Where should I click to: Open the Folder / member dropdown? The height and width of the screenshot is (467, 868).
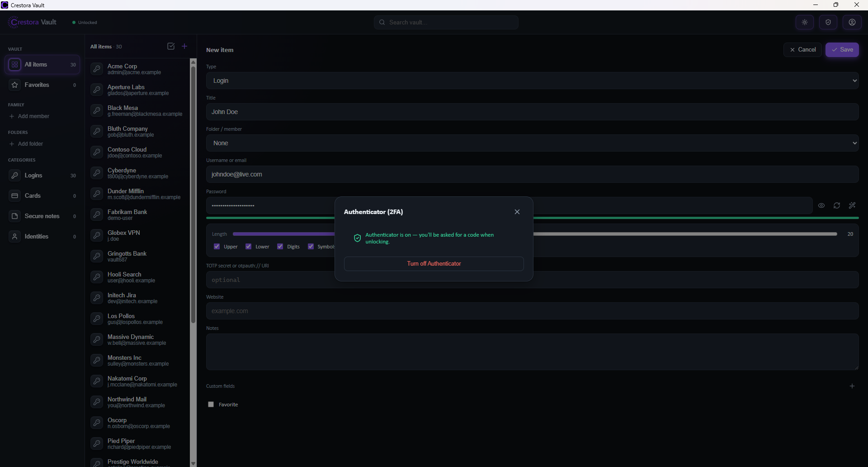point(532,143)
